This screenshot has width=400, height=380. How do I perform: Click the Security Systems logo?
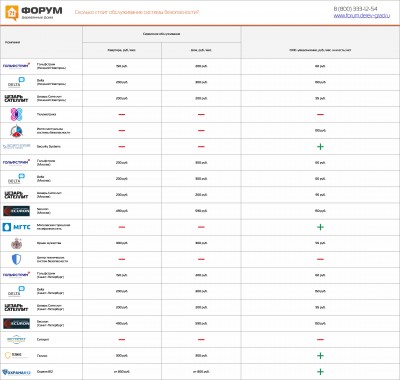click(16, 146)
